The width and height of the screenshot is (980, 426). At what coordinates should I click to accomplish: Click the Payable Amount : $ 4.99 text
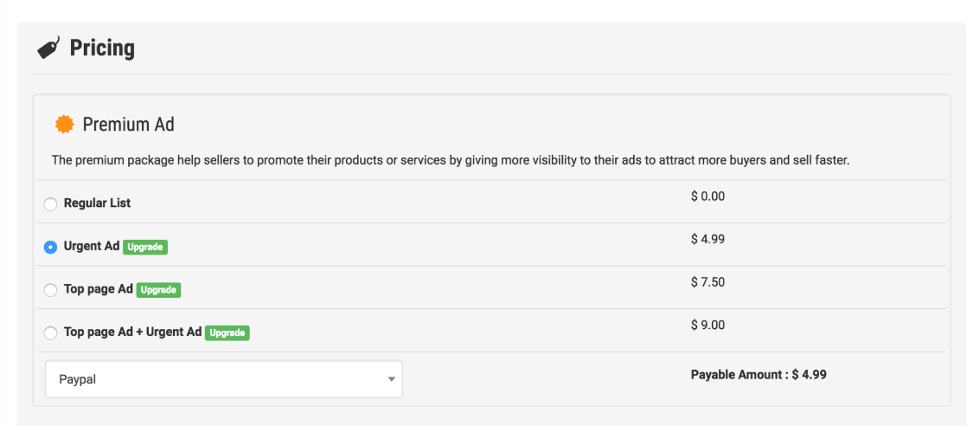click(759, 375)
